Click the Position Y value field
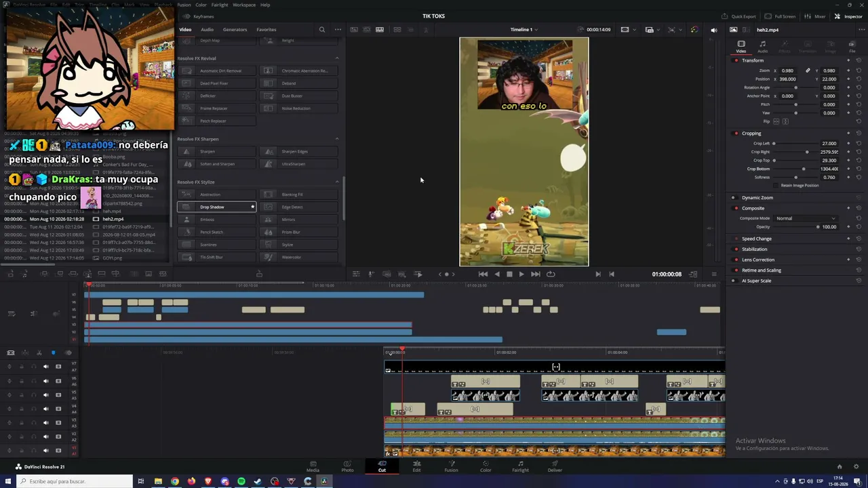This screenshot has width=868, height=488. 829,79
